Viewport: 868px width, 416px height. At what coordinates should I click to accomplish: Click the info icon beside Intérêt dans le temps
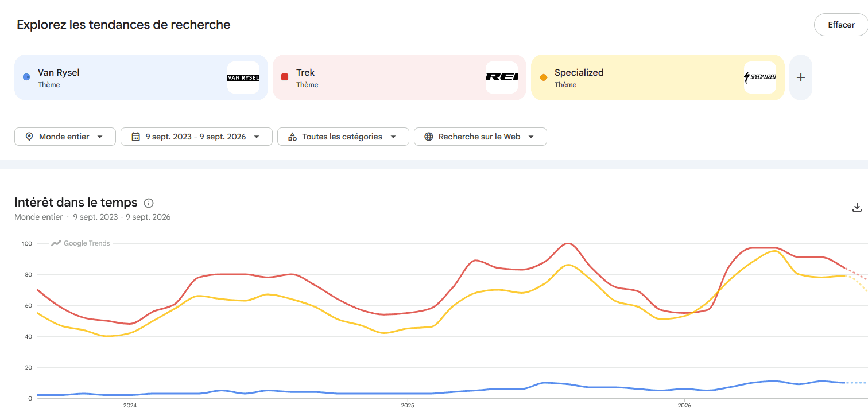point(149,203)
